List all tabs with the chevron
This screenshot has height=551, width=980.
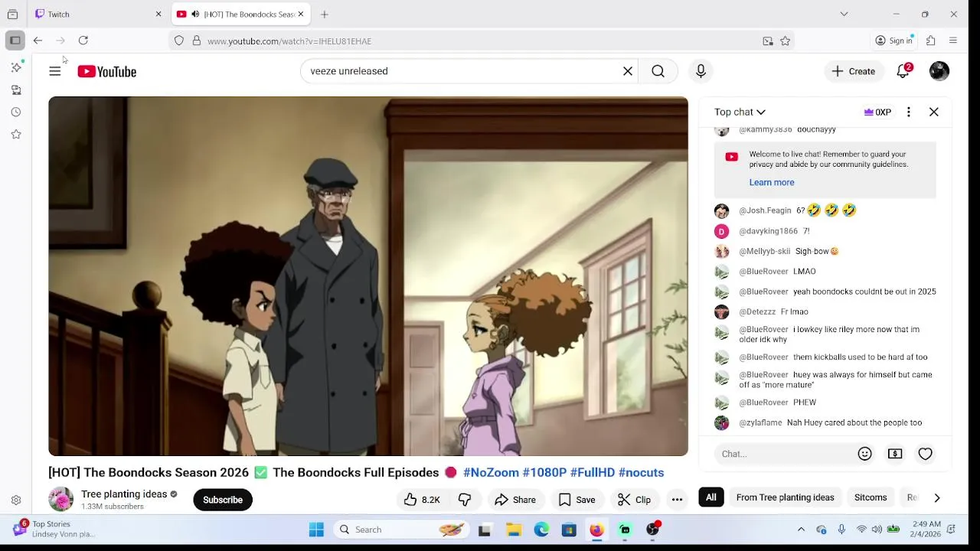(x=844, y=14)
